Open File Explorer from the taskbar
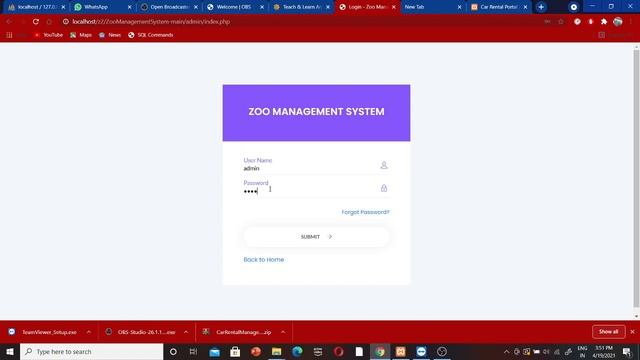 (276, 351)
